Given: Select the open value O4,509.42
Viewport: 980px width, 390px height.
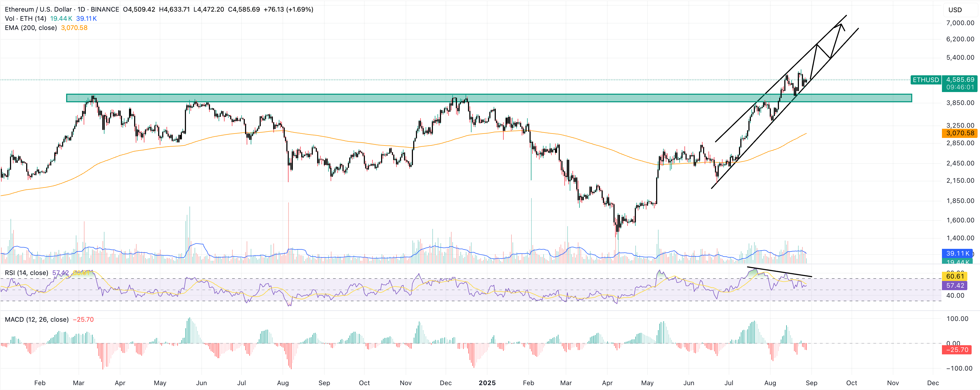Looking at the screenshot, I should [x=139, y=9].
